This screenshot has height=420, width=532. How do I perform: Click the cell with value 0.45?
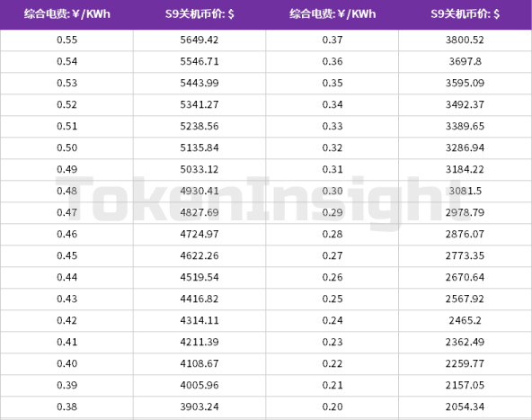point(66,255)
